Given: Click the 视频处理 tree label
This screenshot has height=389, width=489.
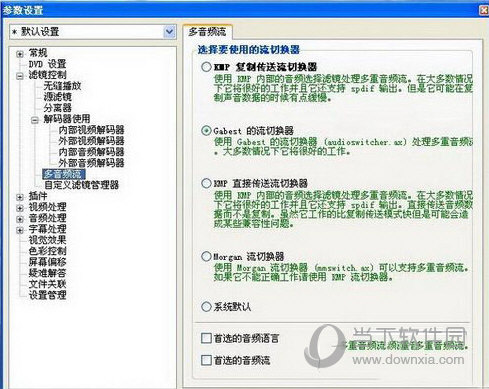Looking at the screenshot, I should pyautogui.click(x=47, y=207).
